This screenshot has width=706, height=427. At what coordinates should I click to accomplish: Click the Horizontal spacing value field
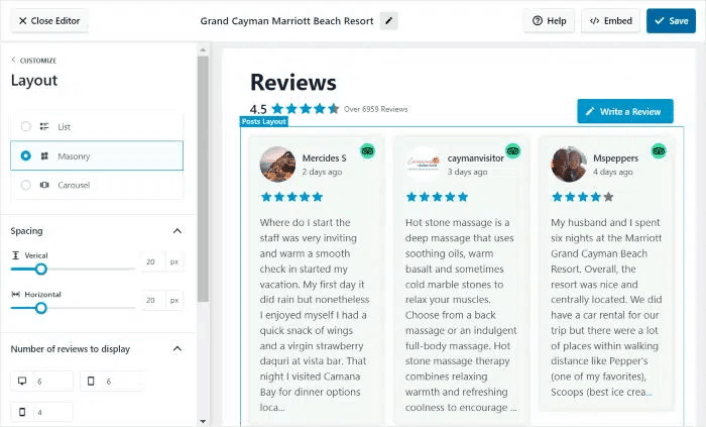click(x=153, y=300)
